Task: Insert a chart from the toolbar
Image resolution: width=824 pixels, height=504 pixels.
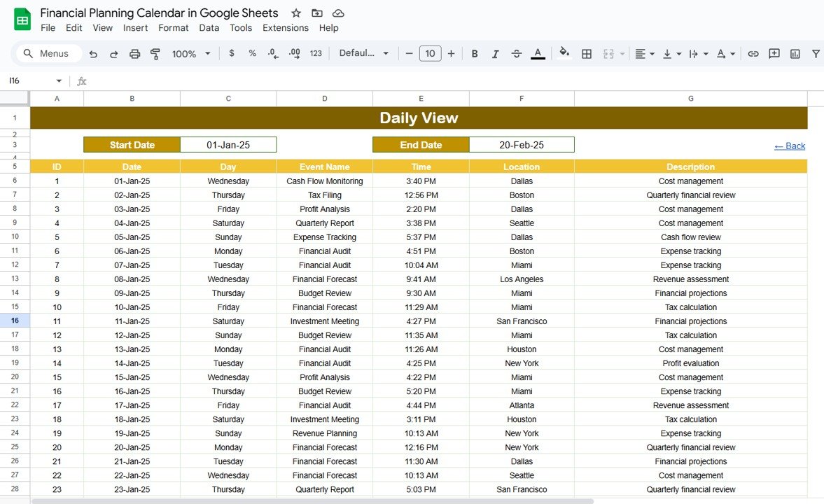Action: click(795, 54)
